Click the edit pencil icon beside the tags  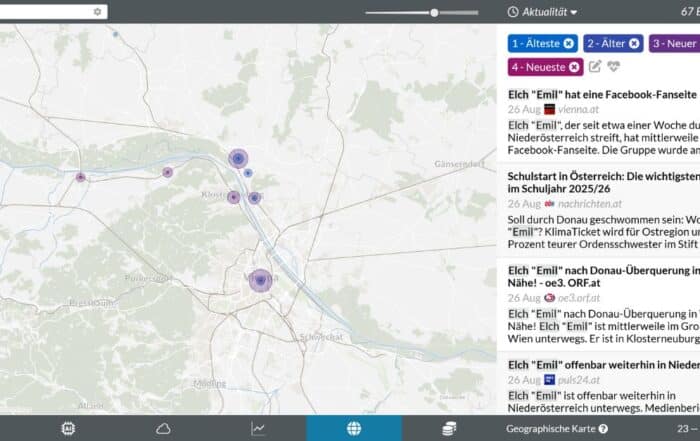click(x=595, y=67)
